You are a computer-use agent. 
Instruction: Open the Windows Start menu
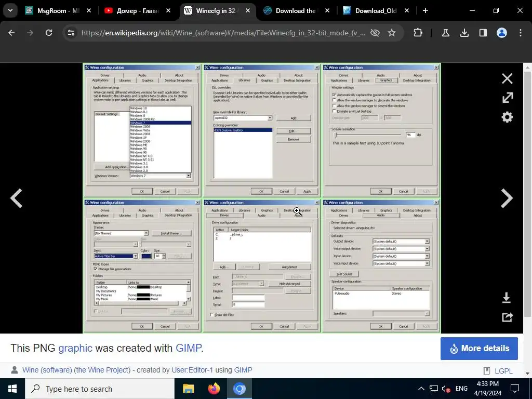pyautogui.click(x=12, y=389)
